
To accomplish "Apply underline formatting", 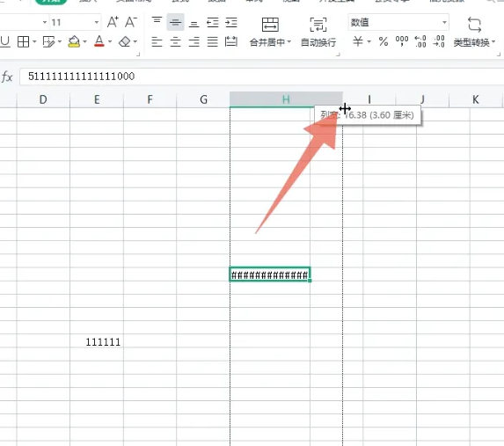I will tap(4, 42).
